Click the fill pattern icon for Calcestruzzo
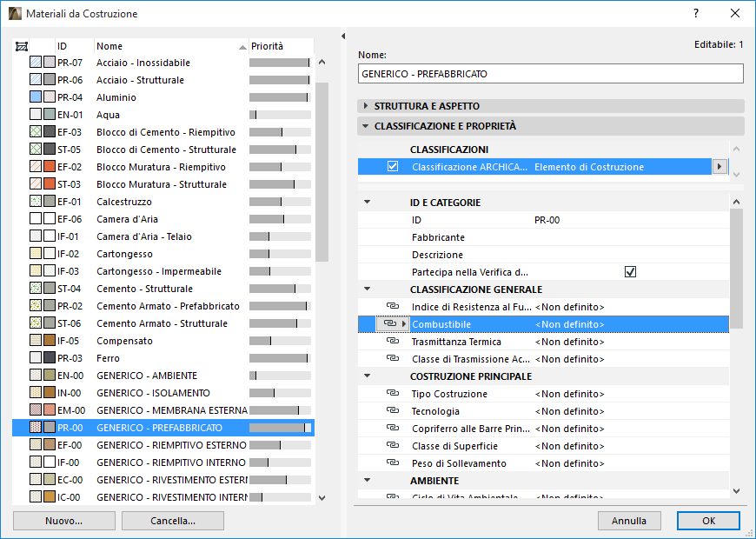This screenshot has height=539, width=756. pyautogui.click(x=36, y=201)
